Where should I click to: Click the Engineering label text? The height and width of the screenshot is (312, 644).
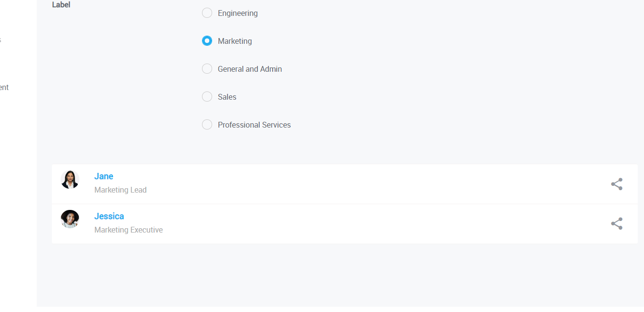238,13
